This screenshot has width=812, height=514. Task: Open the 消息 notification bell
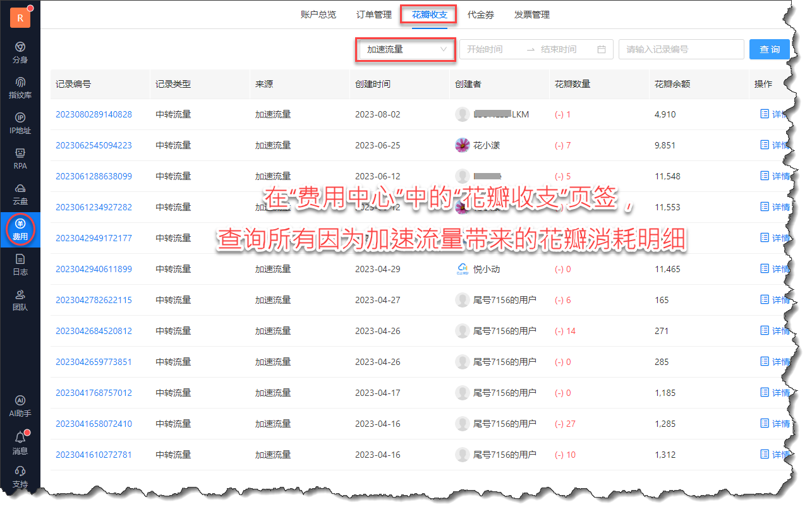click(20, 443)
